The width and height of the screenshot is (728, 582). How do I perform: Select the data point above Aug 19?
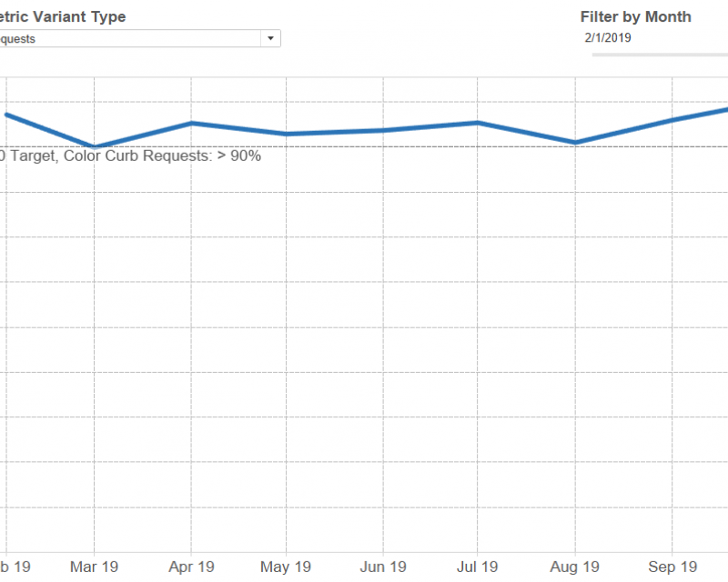[x=574, y=142]
